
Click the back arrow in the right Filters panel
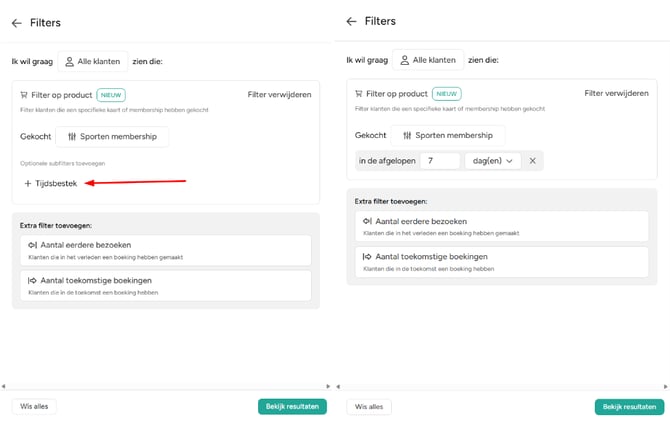click(x=351, y=21)
